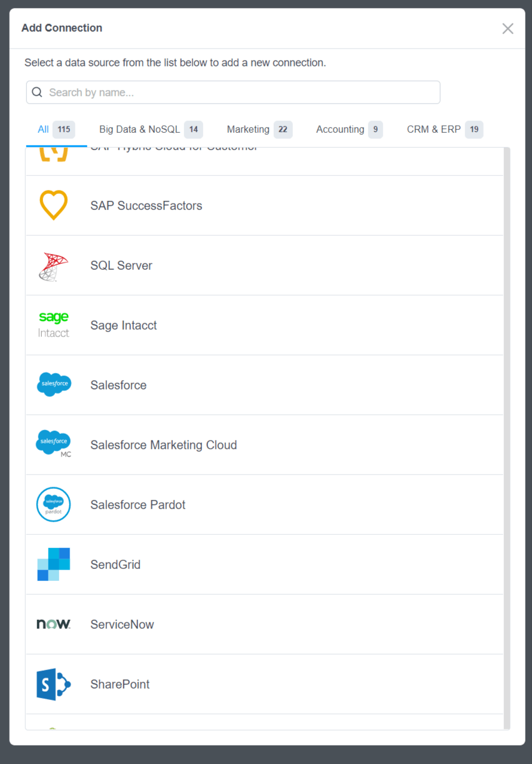Viewport: 532px width, 764px height.
Task: Click the Salesforce Pardot circular icon
Action: coord(54,504)
